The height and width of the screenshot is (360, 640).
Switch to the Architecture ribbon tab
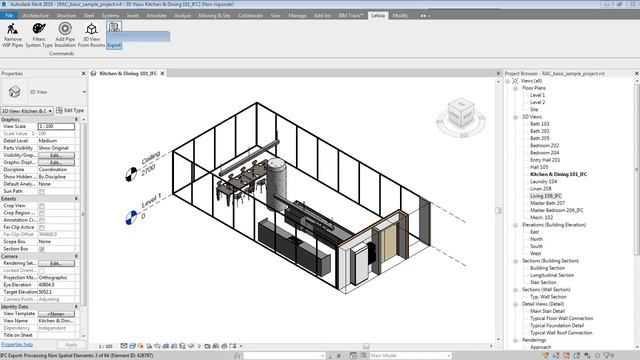coord(36,16)
